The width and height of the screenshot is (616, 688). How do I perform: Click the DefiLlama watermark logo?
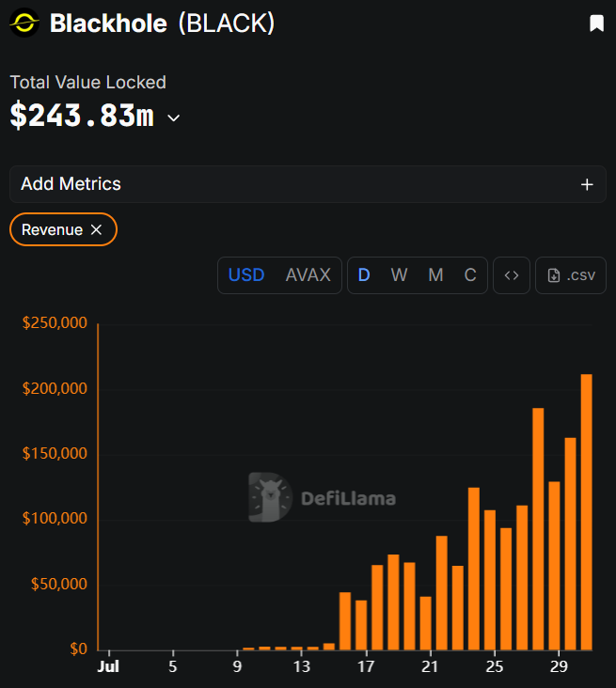(323, 497)
